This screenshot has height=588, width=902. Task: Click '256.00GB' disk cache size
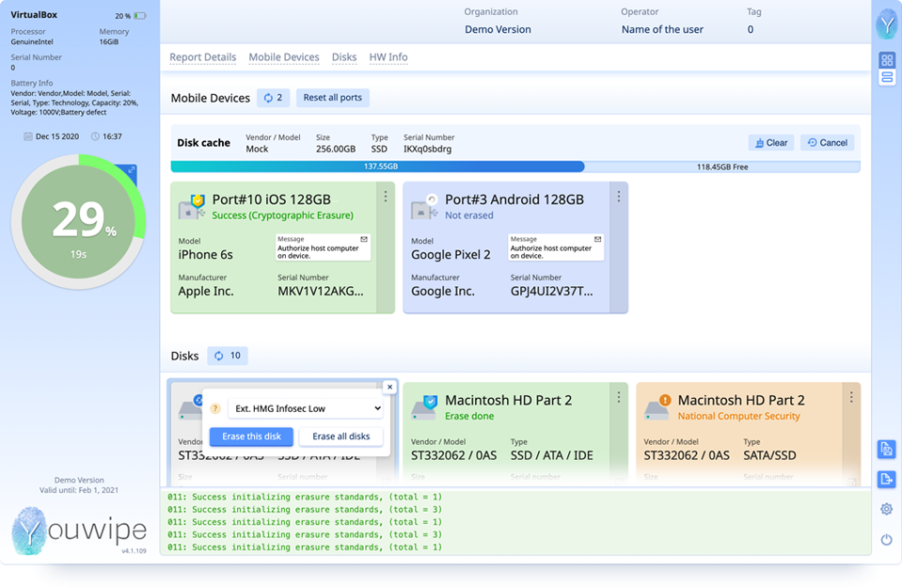pyautogui.click(x=336, y=149)
